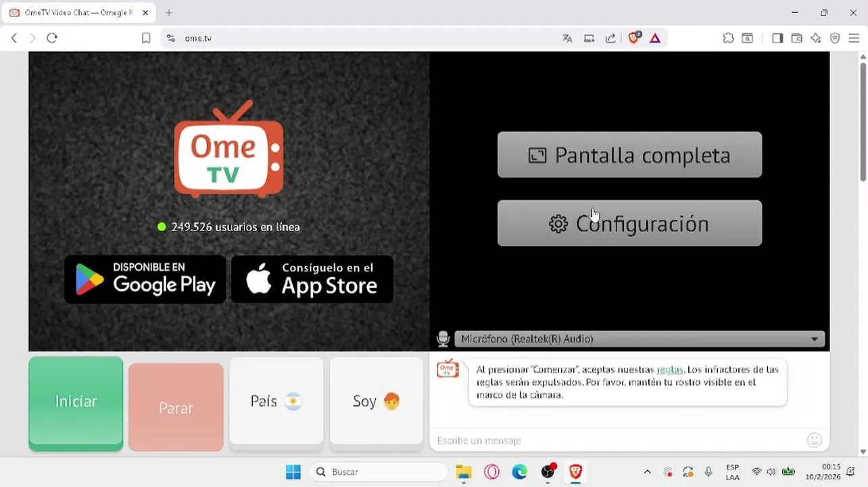Toggle the browser sidebar panel icon

coord(777,39)
